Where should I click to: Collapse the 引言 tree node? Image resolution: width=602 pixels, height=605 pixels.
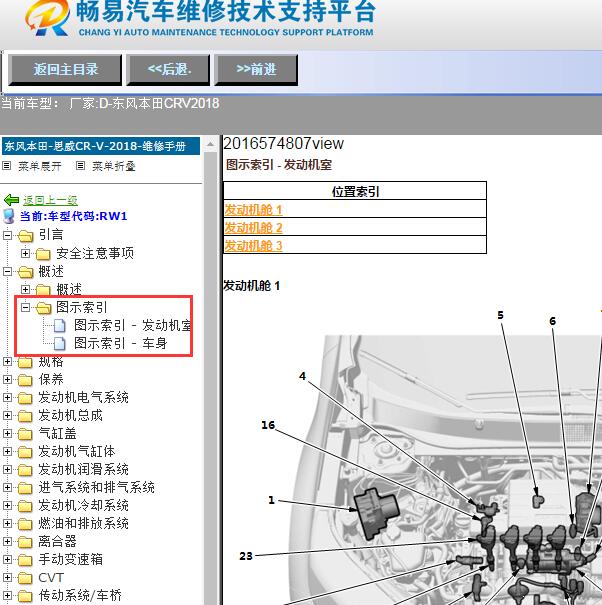[7, 235]
